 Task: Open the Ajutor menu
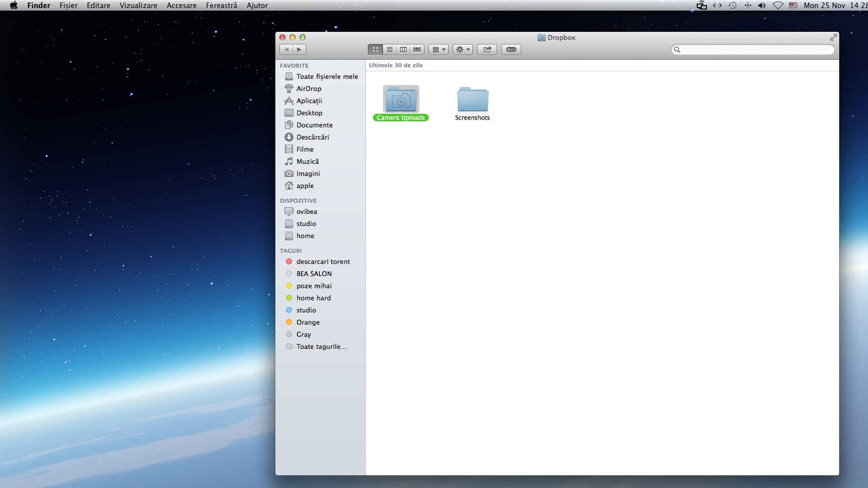pos(257,6)
